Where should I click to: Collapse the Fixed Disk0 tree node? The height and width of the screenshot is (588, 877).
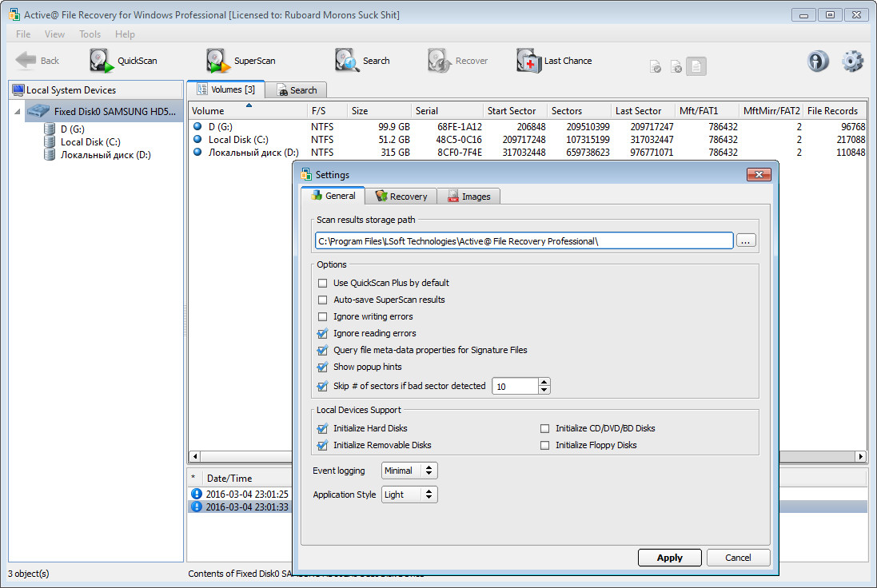18,111
